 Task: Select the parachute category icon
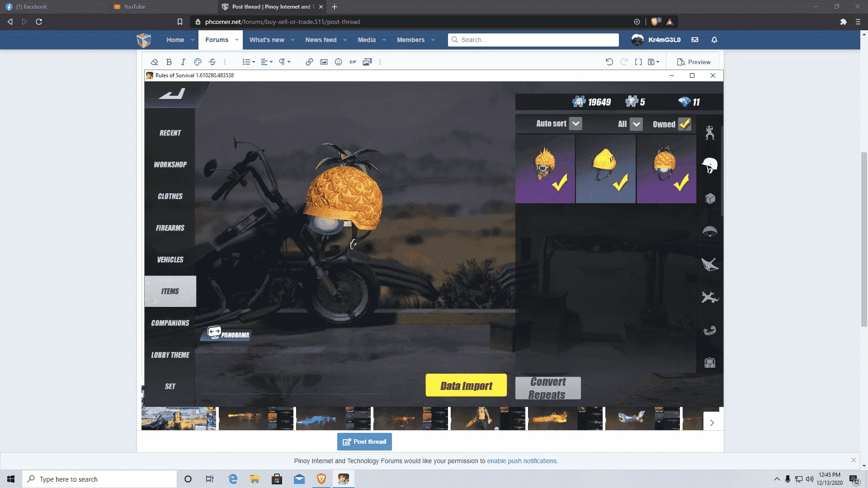[710, 231]
